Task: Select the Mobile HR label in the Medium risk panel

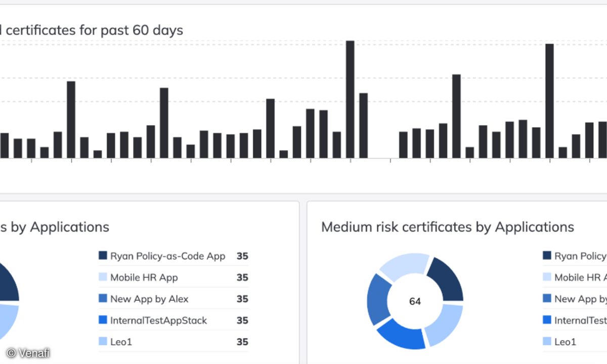Action: (x=581, y=278)
